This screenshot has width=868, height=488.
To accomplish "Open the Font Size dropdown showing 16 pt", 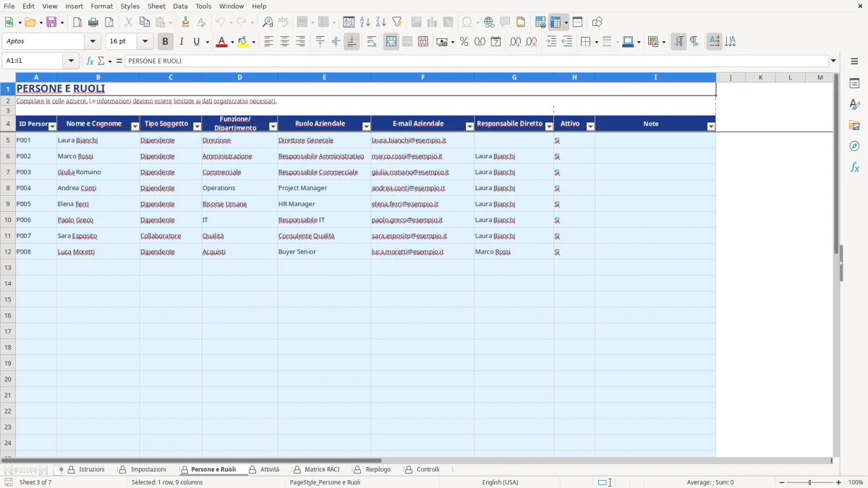I will pyautogui.click(x=145, y=42).
